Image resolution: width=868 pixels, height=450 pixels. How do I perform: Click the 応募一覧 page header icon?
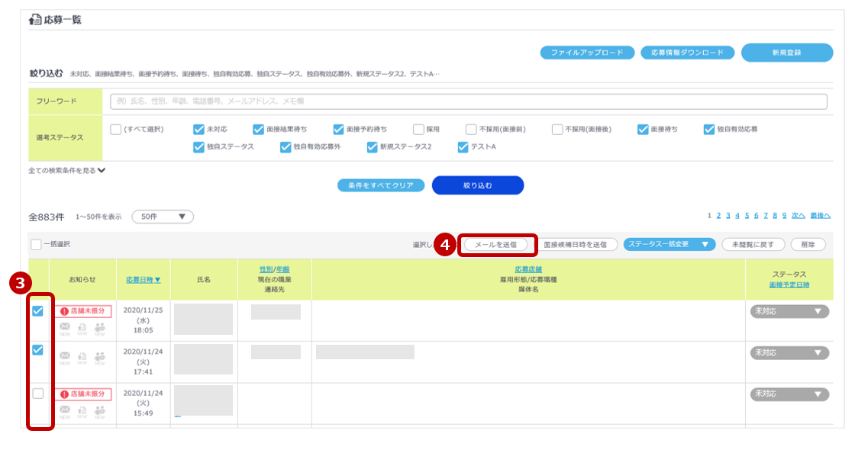click(x=35, y=20)
